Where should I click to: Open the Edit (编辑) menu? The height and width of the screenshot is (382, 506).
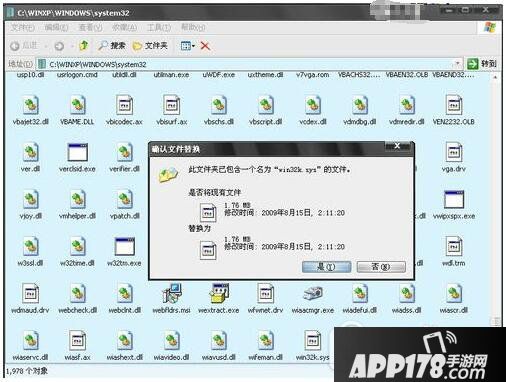[x=56, y=27]
